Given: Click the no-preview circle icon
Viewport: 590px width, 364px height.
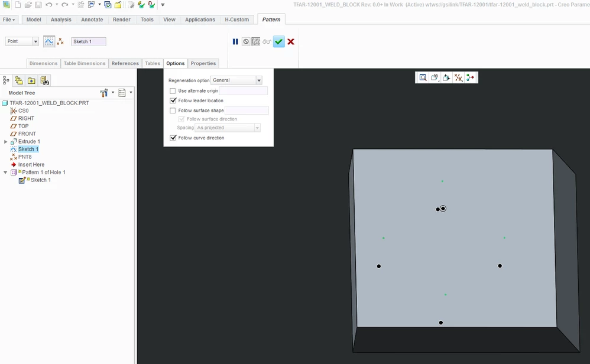Looking at the screenshot, I should pos(246,42).
